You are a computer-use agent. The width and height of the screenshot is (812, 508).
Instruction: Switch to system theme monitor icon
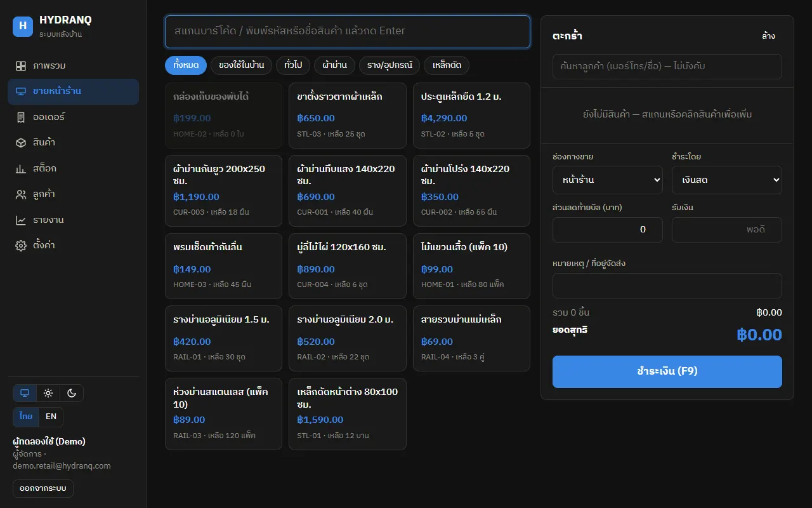tap(25, 393)
